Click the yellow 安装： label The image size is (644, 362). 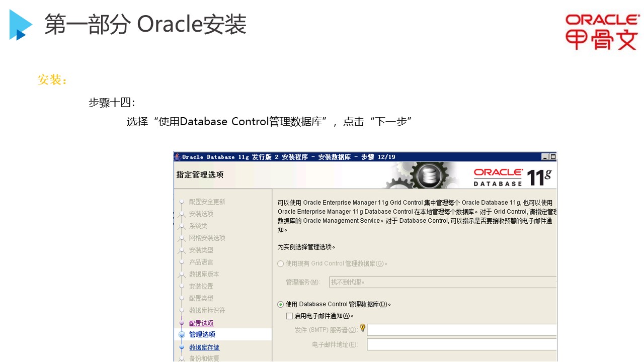click(x=52, y=79)
